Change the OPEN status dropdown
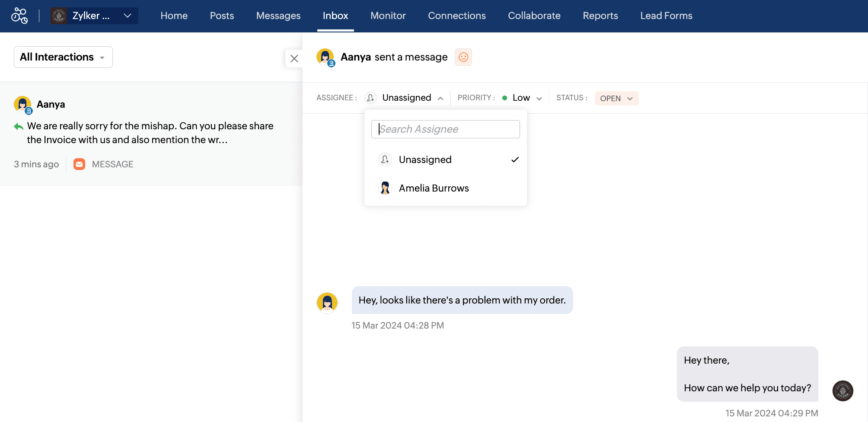 click(616, 98)
